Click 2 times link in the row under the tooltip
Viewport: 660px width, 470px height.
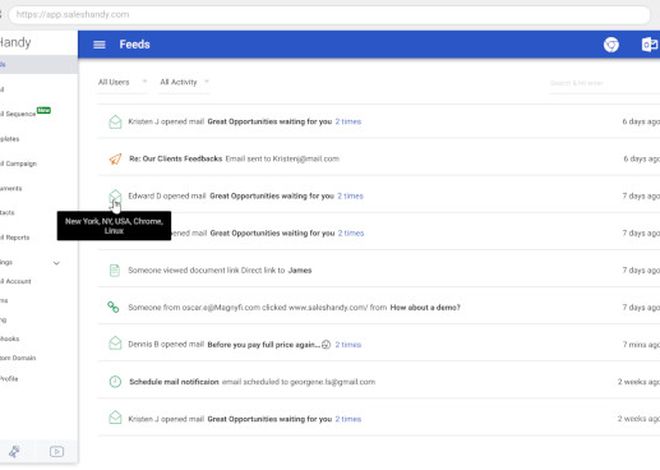coord(351,233)
